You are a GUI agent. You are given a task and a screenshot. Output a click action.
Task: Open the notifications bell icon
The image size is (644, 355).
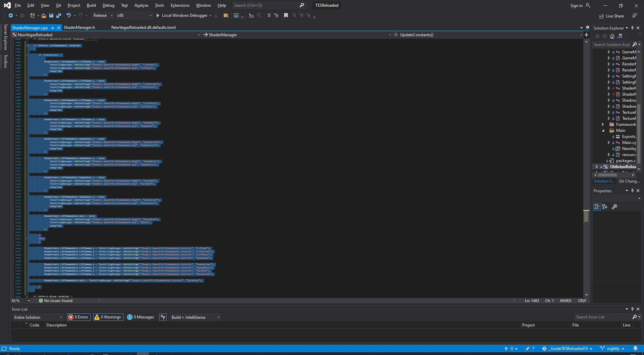(635, 349)
